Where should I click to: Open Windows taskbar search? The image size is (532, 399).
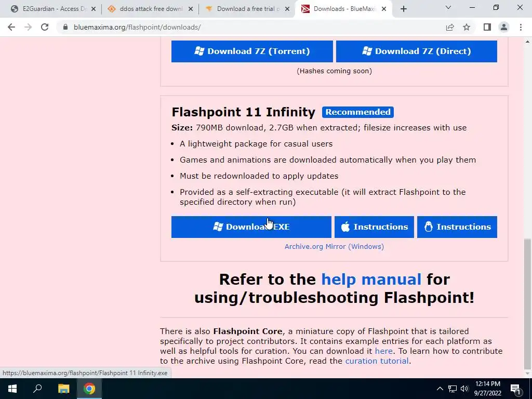pyautogui.click(x=37, y=389)
